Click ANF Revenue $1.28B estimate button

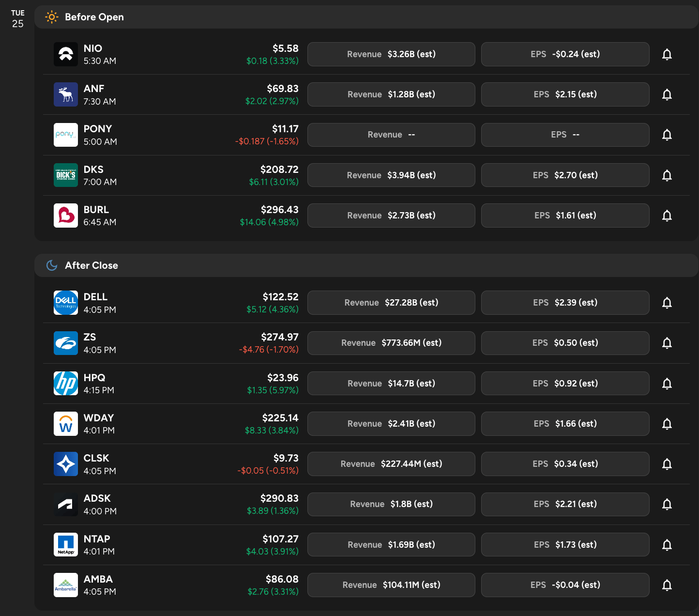pos(391,94)
